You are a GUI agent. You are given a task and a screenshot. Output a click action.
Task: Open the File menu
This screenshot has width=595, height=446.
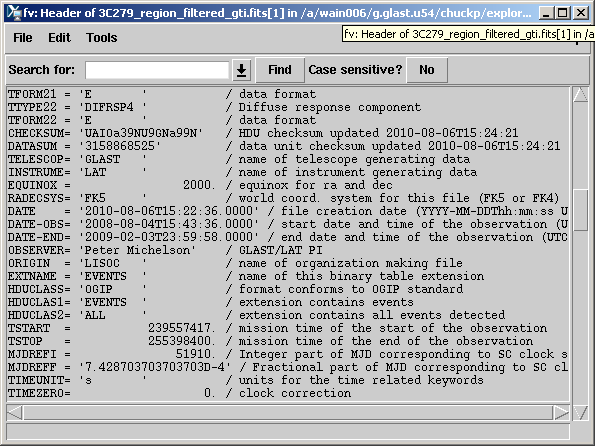(x=23, y=38)
